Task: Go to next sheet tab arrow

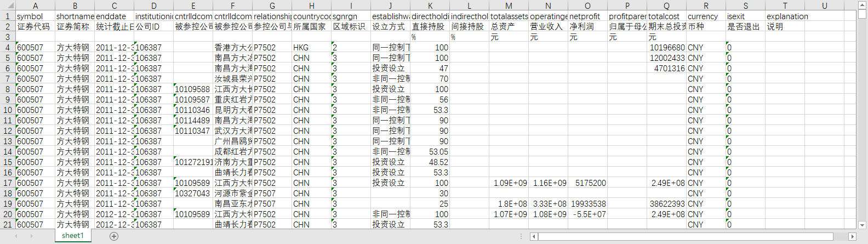Action: [x=31, y=236]
